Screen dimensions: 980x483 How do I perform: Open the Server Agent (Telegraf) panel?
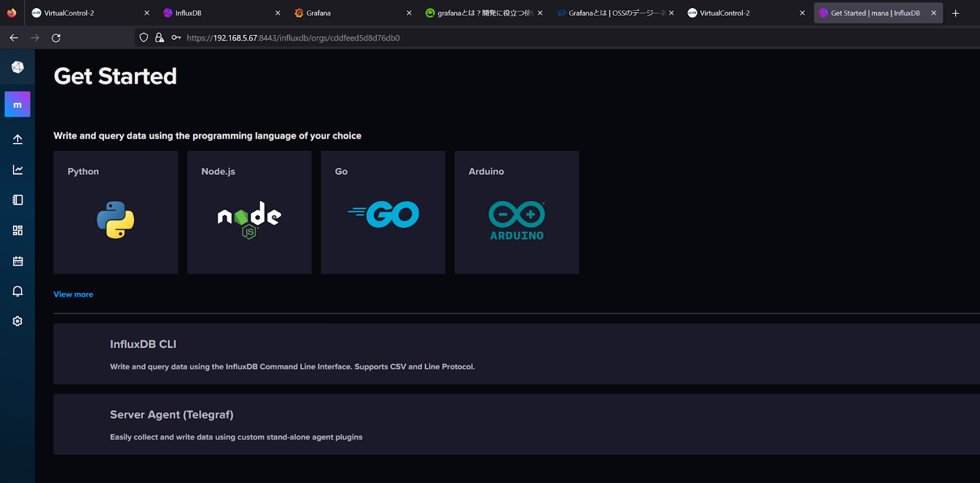pyautogui.click(x=516, y=424)
